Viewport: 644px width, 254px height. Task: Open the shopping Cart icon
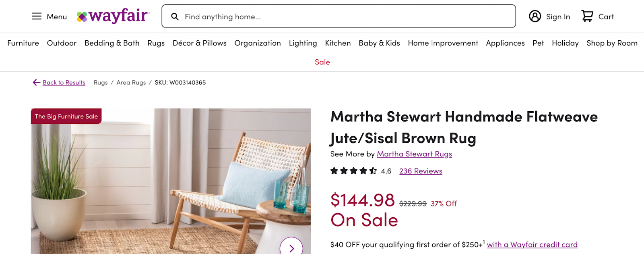pyautogui.click(x=587, y=16)
